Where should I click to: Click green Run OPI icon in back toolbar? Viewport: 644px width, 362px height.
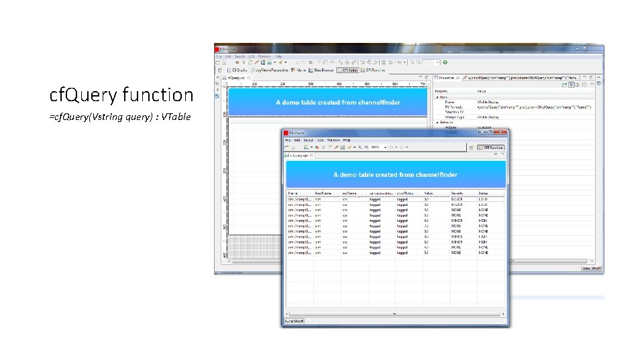click(x=445, y=62)
